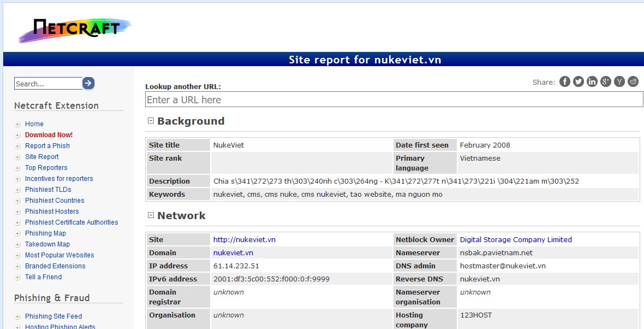Click DNS admin hostmaster@nukeviet.vn
This screenshot has height=329, width=644.
[x=503, y=266]
